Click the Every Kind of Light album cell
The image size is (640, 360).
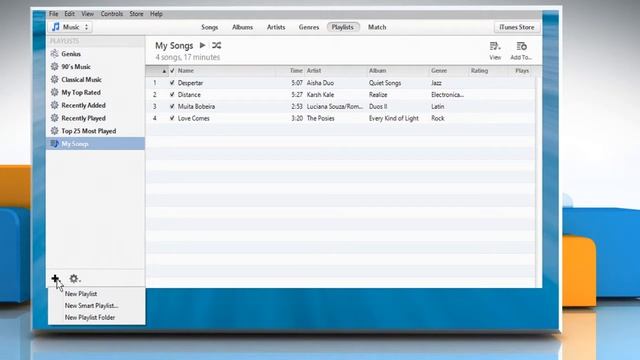pos(393,118)
